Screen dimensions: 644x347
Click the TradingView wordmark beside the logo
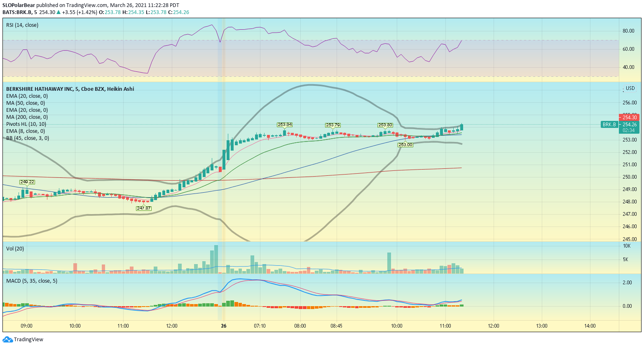click(28, 340)
